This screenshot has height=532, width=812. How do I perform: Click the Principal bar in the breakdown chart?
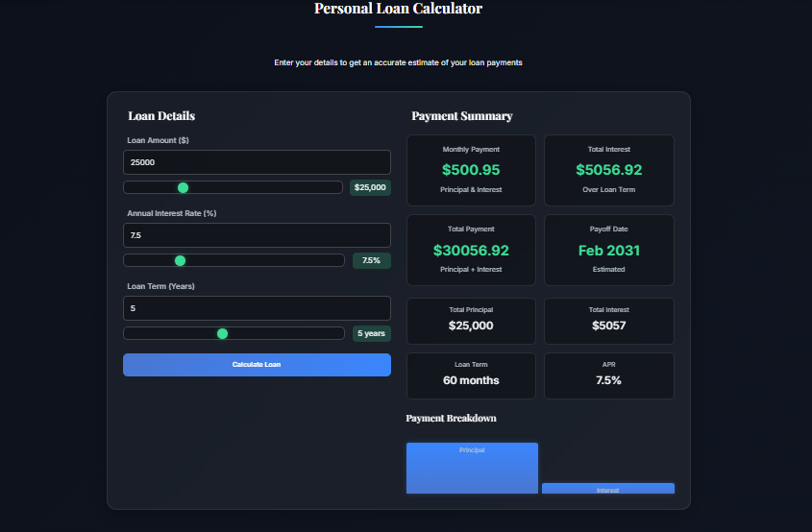[x=472, y=469]
